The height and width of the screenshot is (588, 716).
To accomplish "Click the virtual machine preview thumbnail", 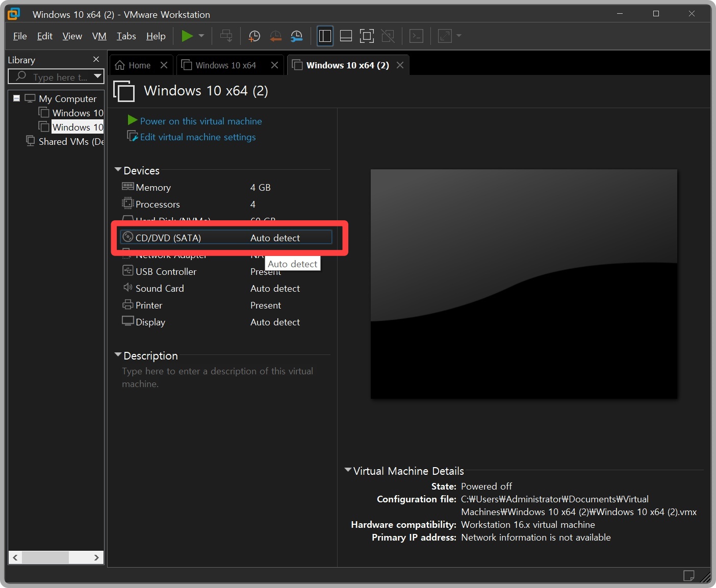I will click(524, 284).
